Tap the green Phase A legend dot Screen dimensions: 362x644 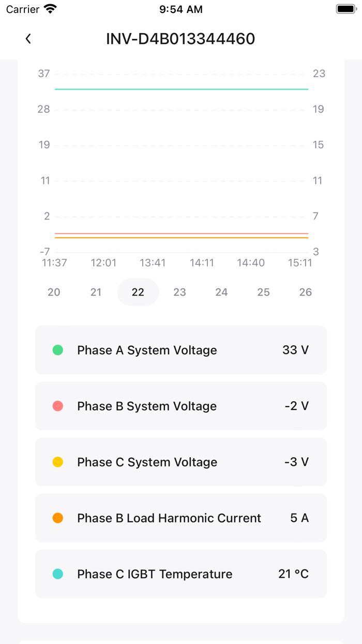[x=57, y=350]
